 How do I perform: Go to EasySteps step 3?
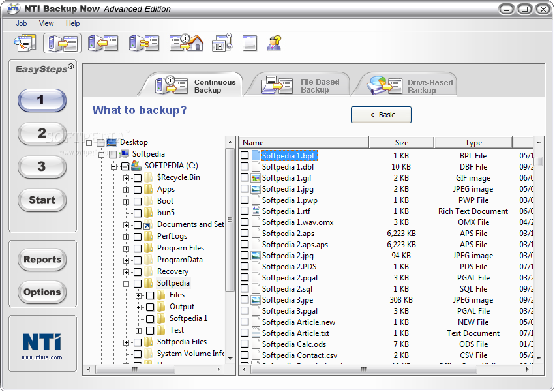tap(42, 166)
